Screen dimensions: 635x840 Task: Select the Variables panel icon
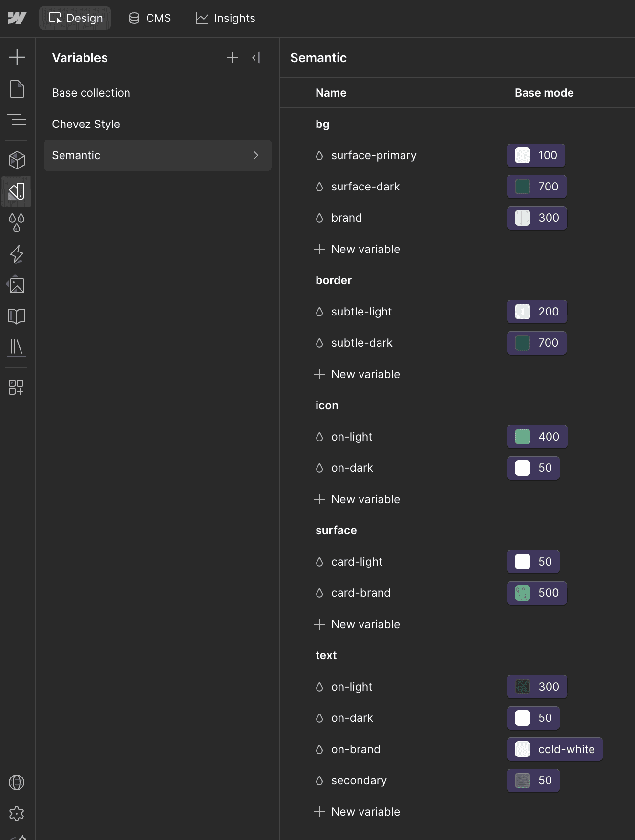[x=17, y=191]
